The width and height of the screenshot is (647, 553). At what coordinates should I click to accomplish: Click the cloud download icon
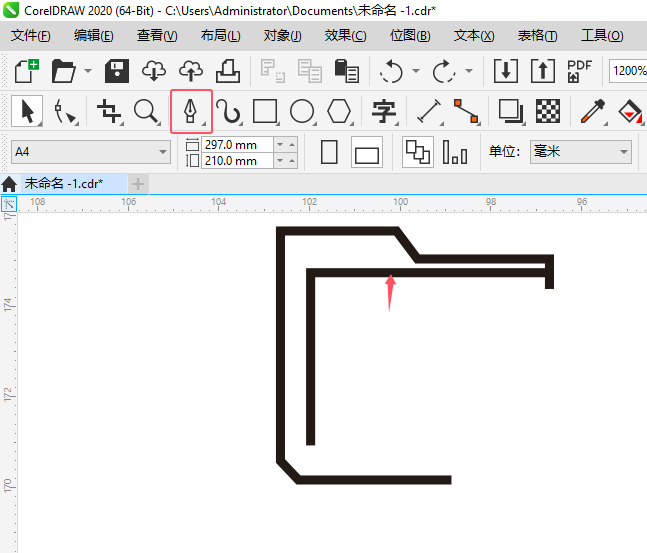click(x=153, y=71)
